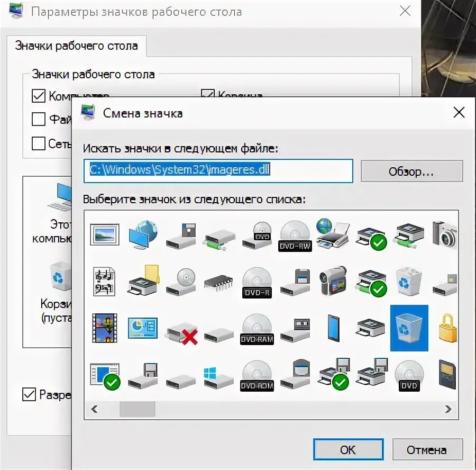Screen dimensions: 476x470
Task: Choose the floppy disk drive icon
Action: point(181,236)
